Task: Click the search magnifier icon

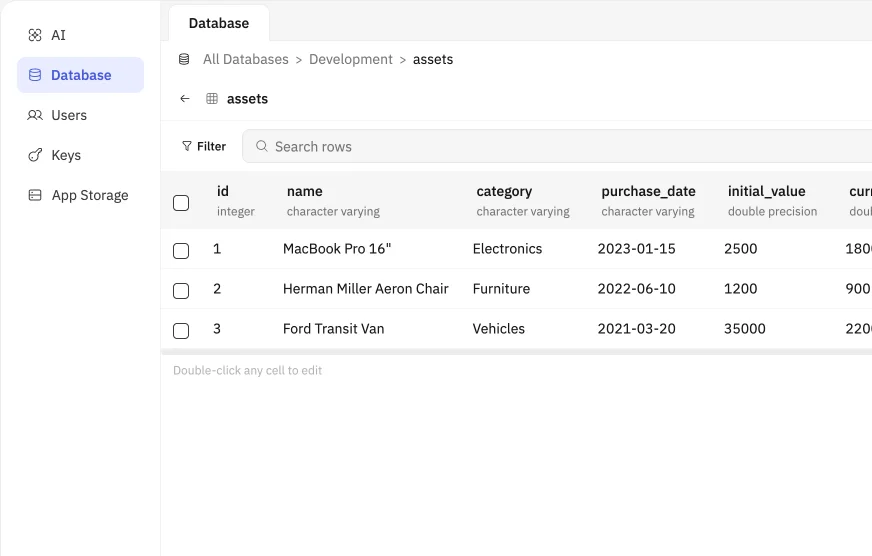Action: click(x=261, y=146)
